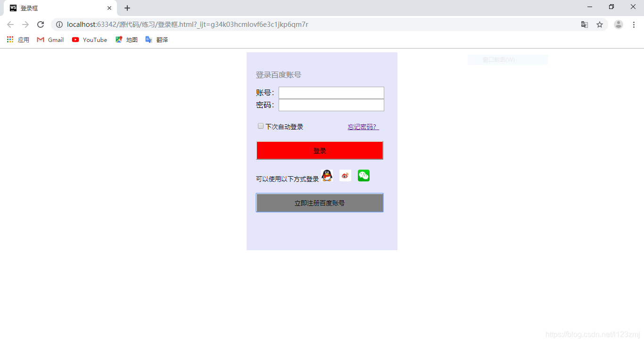The width and height of the screenshot is (644, 343).
Task: Open the Chrome profile avatar
Action: [x=619, y=24]
